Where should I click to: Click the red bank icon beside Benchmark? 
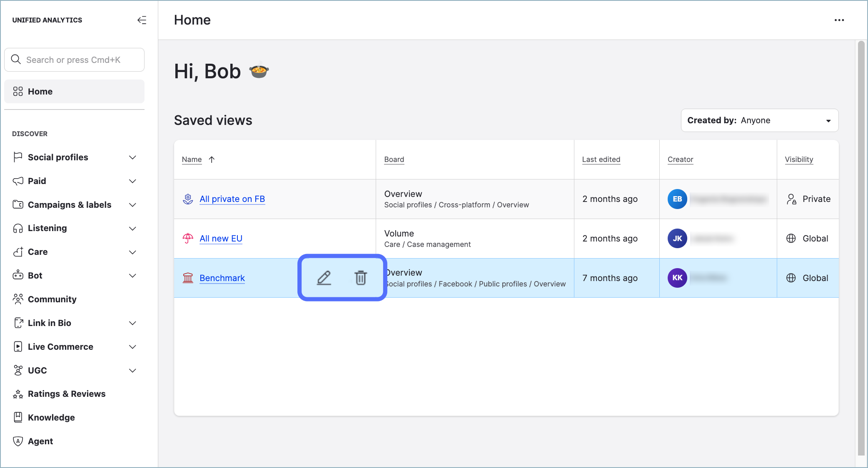click(x=188, y=278)
